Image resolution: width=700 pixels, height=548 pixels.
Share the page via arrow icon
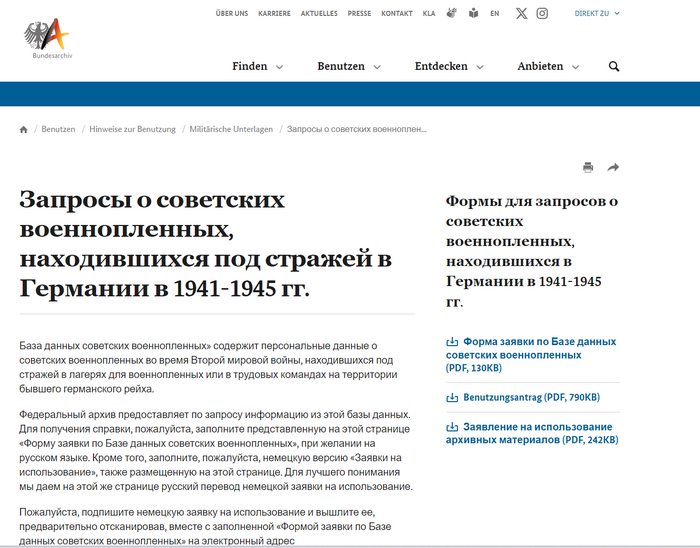point(613,167)
